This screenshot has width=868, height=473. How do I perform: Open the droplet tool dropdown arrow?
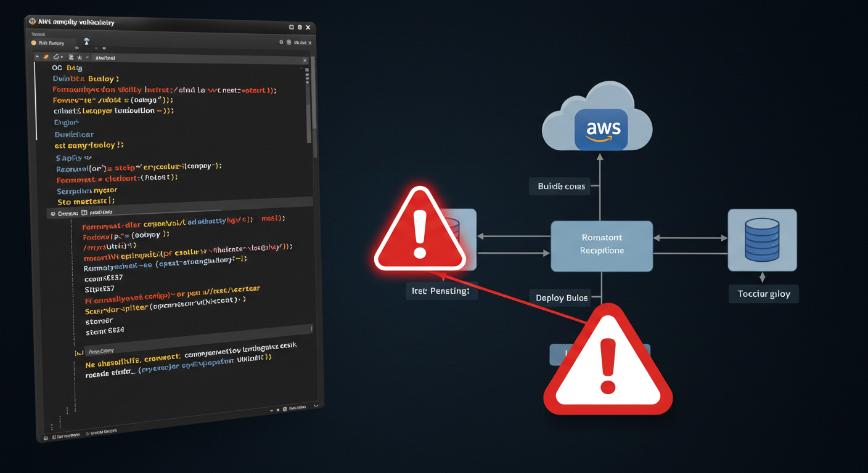tap(62, 57)
